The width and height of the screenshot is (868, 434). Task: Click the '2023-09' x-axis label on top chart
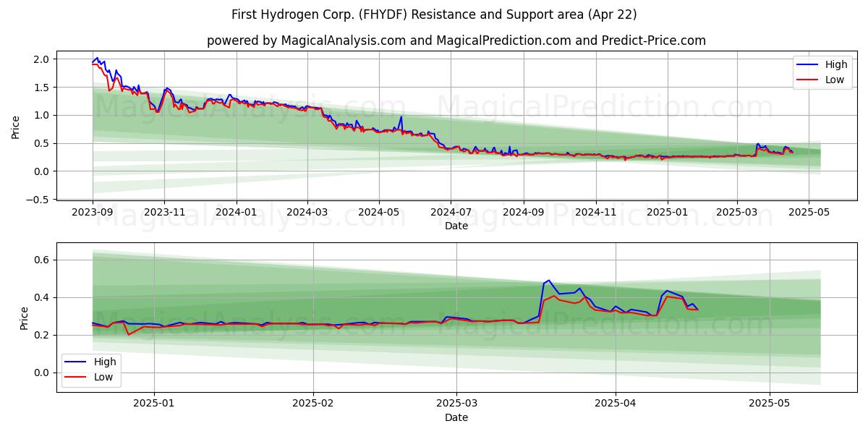pyautogui.click(x=93, y=212)
